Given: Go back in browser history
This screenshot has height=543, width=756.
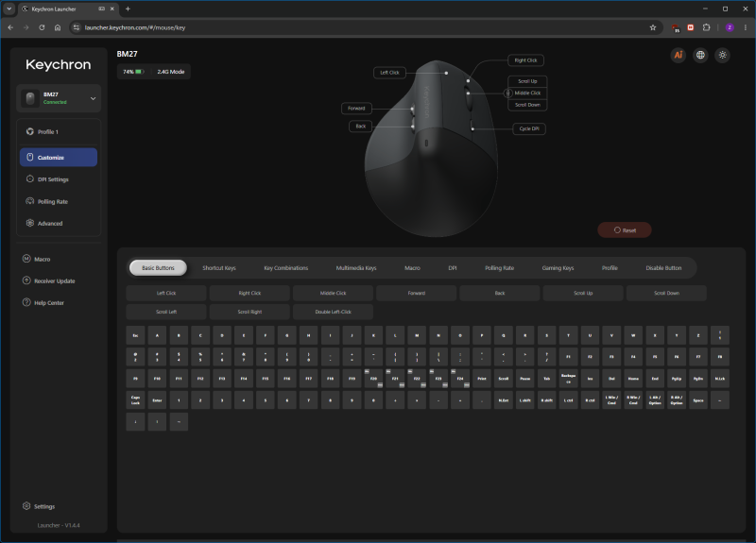Looking at the screenshot, I should click(x=10, y=27).
